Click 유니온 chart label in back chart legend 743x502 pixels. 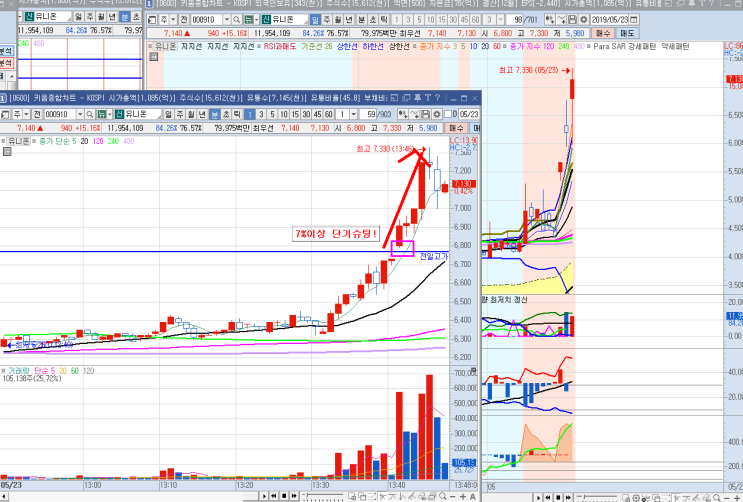tap(165, 46)
